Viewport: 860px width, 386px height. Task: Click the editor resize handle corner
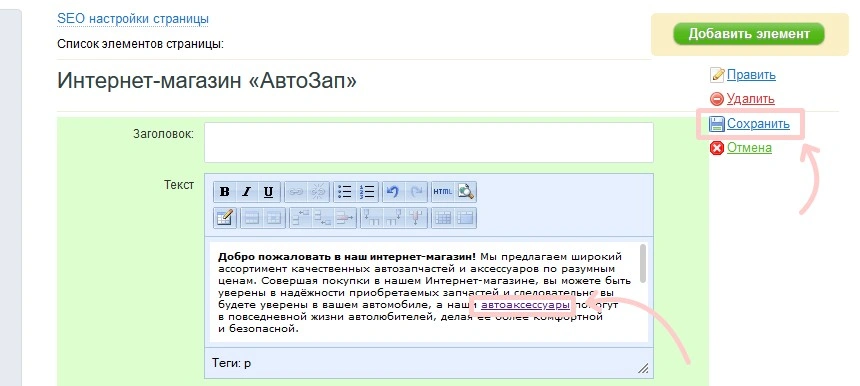point(643,368)
